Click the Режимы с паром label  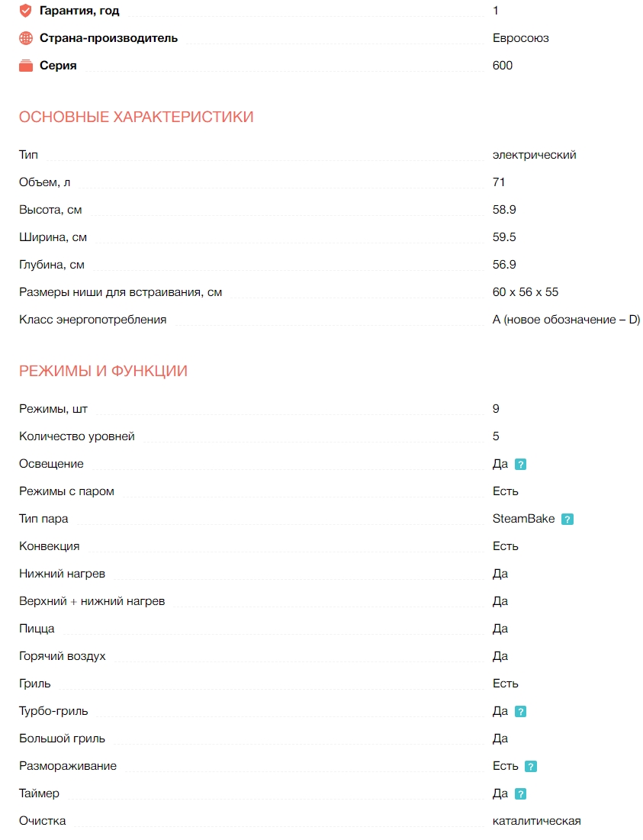[66, 491]
